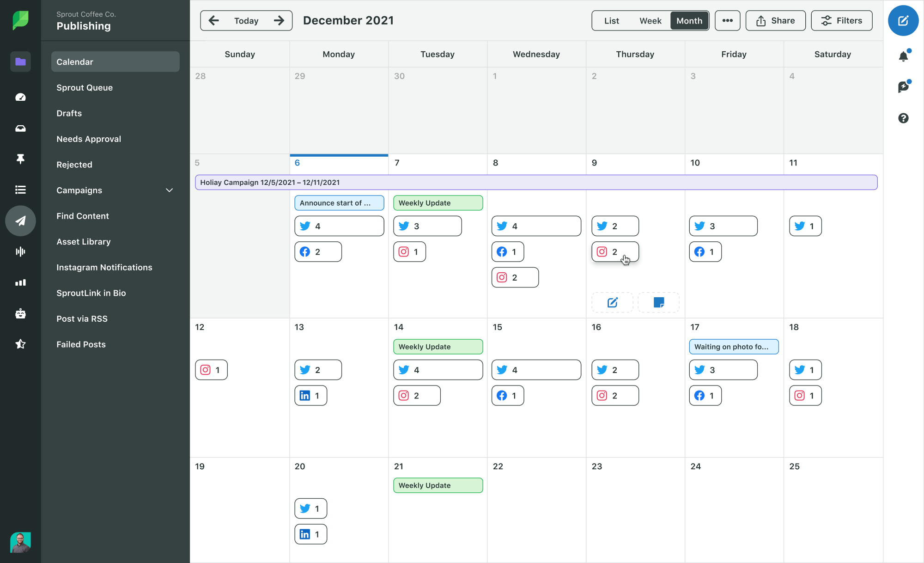Click the compose/create new post icon
This screenshot has height=563, width=924.
pyautogui.click(x=903, y=20)
